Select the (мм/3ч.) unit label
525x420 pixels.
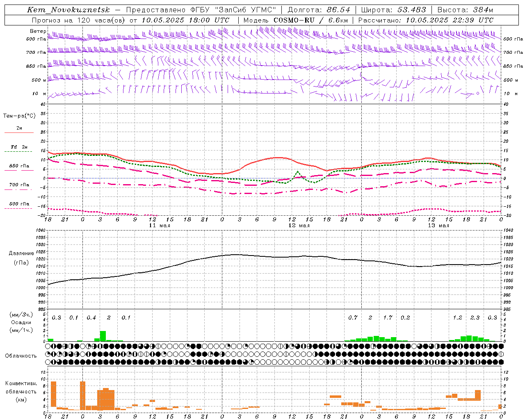click(21, 315)
